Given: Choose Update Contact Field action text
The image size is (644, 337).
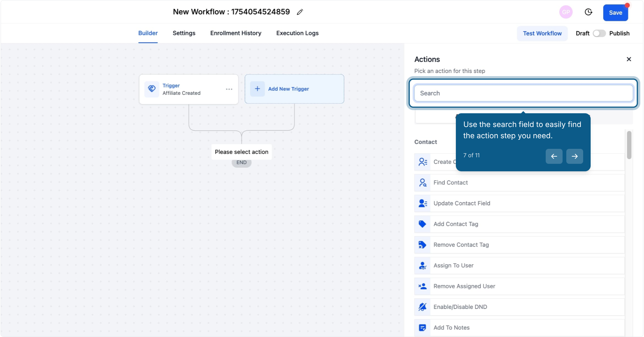Looking at the screenshot, I should pos(462,203).
